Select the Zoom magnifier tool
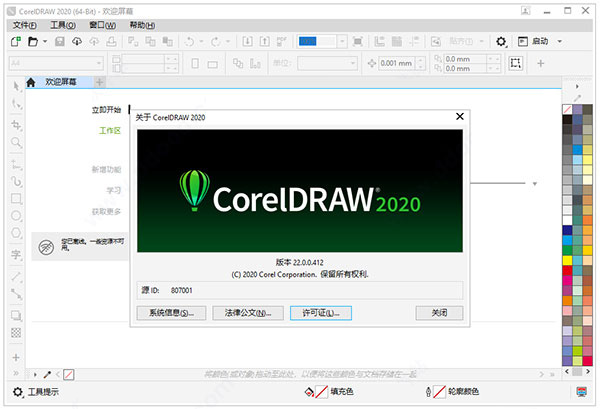The height and width of the screenshot is (409, 600). [16, 143]
